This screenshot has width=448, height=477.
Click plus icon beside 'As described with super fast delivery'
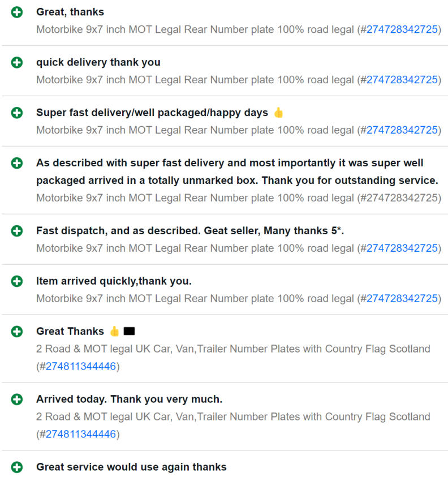pyautogui.click(x=17, y=163)
